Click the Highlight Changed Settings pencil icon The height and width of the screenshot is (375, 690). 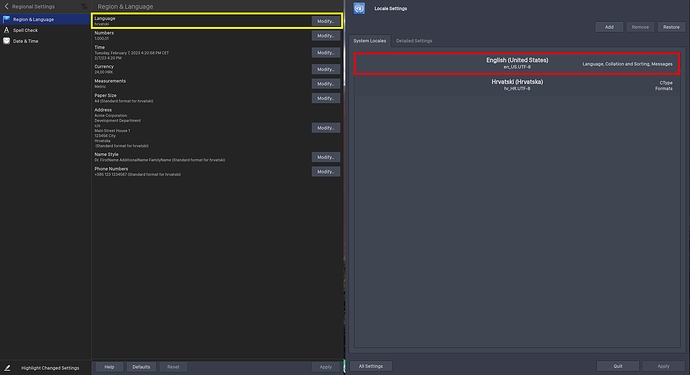point(7,368)
